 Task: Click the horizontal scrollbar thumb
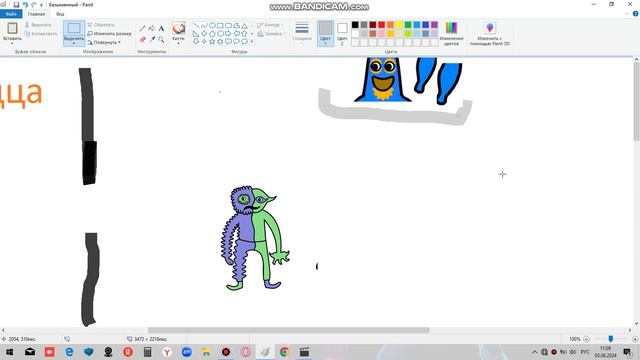click(x=289, y=330)
